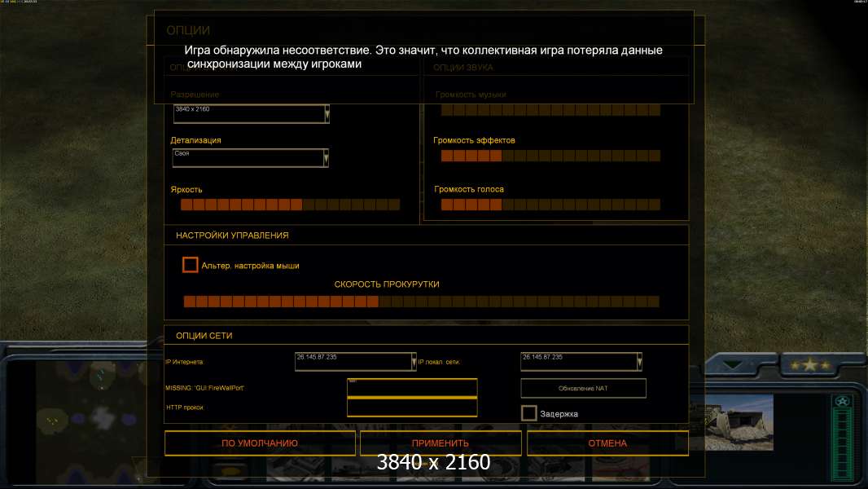Viewport: 868px width, 489px height.
Task: Click the Настройки управления heading
Action: pos(232,236)
